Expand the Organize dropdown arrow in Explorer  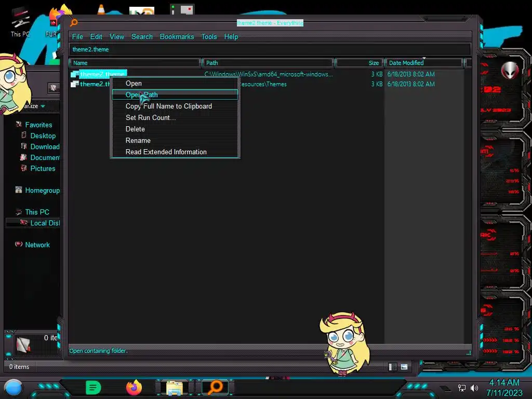[43, 106]
